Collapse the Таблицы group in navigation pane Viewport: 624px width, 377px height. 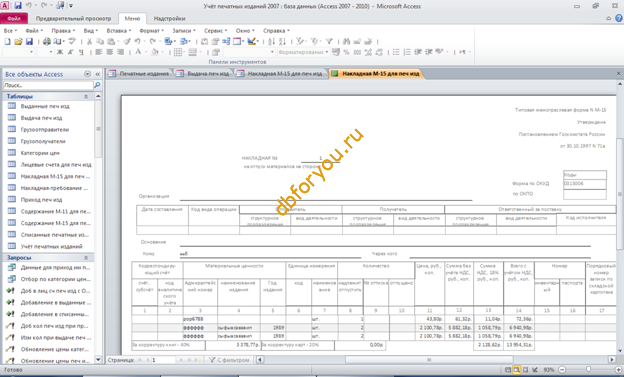86,96
